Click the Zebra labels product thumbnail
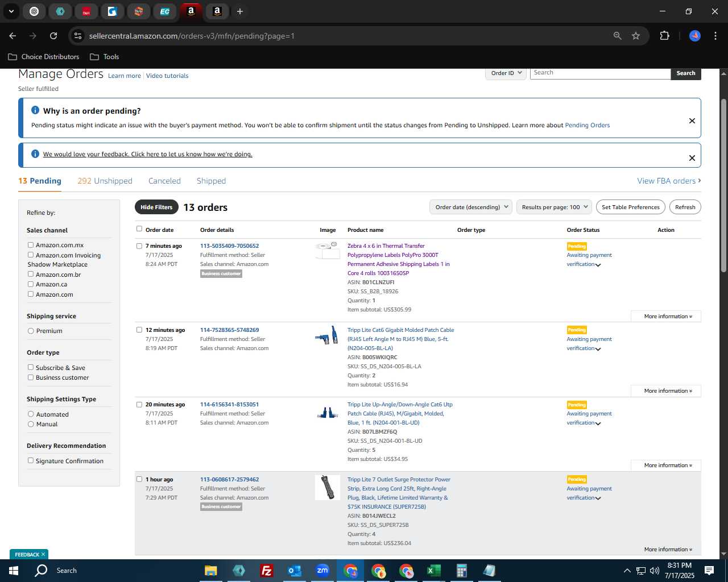Viewport: 728px width, 582px height. (x=328, y=250)
